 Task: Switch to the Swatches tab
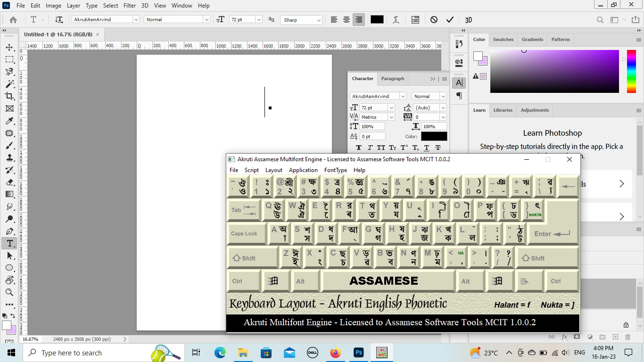pyautogui.click(x=503, y=40)
